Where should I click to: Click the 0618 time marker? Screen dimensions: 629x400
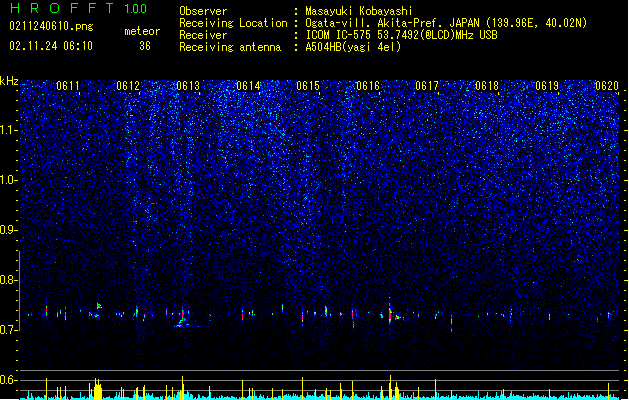click(487, 86)
